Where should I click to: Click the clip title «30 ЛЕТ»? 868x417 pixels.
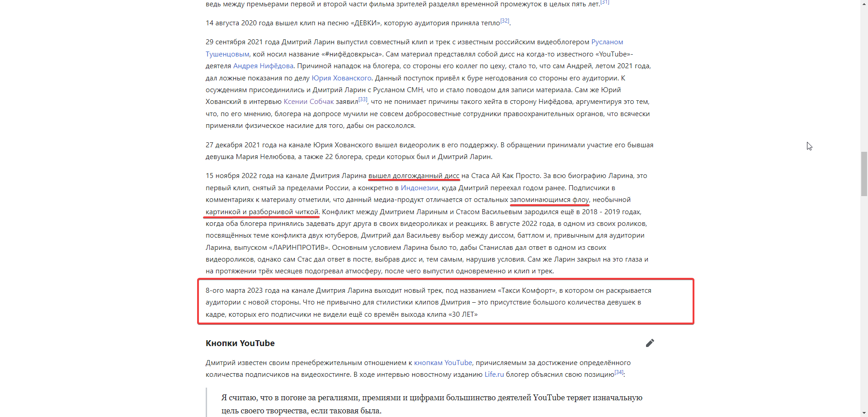pos(463,314)
